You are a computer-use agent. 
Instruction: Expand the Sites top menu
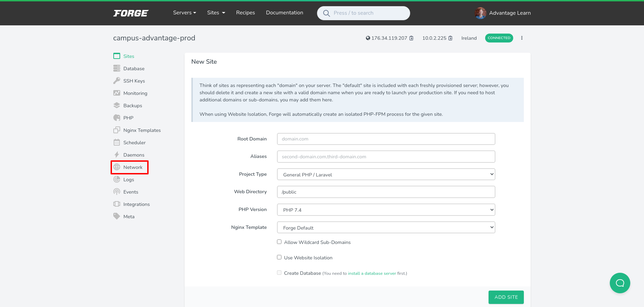point(216,13)
